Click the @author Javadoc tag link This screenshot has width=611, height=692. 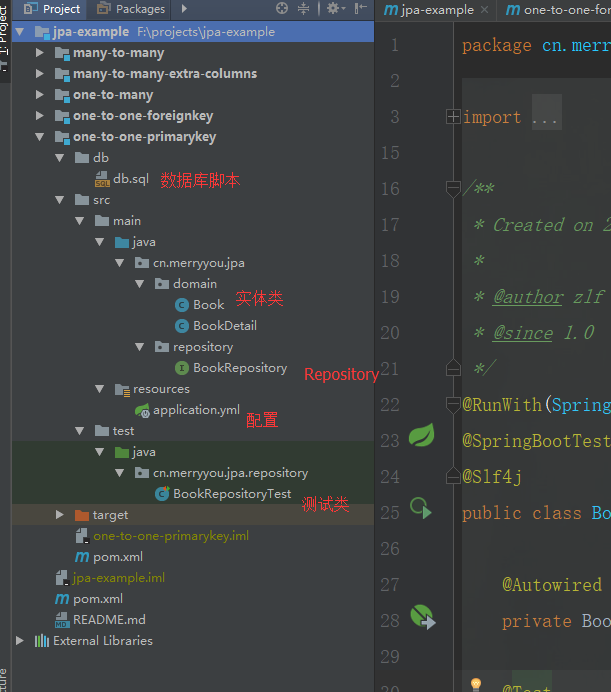528,297
